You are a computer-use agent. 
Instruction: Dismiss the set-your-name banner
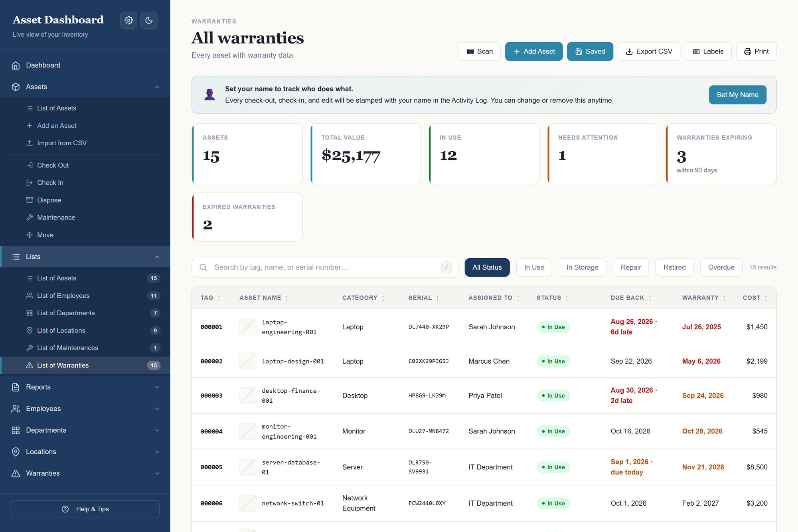pos(764,87)
